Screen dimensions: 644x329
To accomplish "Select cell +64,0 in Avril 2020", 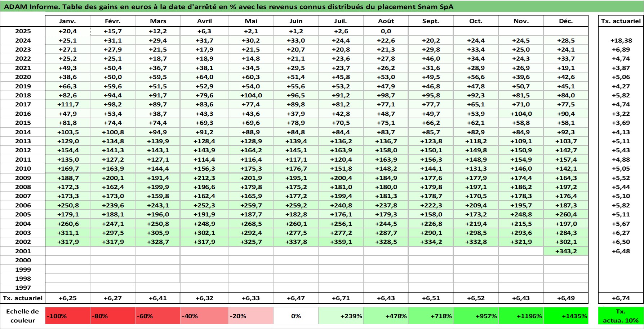I will click(204, 77).
